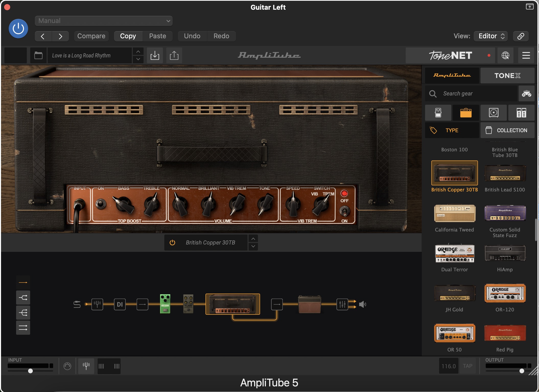The height and width of the screenshot is (392, 539).
Task: Open the Custom Shop cart icon
Action: pyautogui.click(x=526, y=94)
